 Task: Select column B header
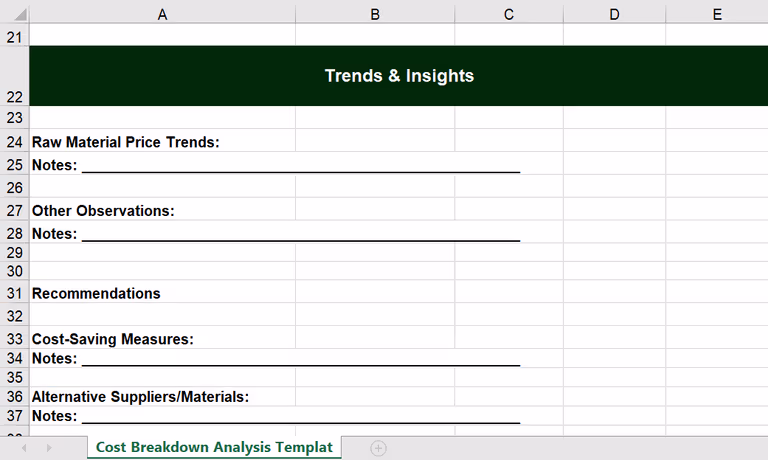[375, 15]
